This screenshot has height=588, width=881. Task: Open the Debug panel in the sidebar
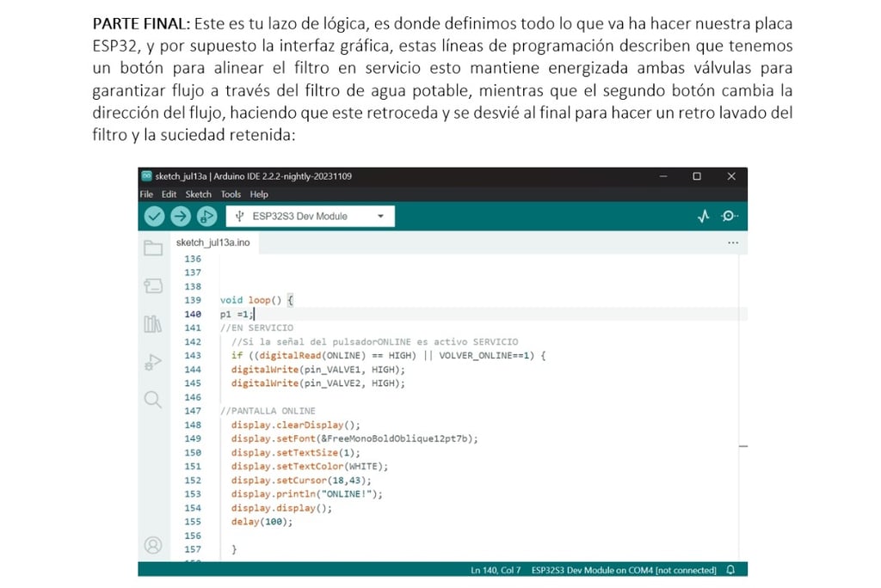pyautogui.click(x=153, y=362)
